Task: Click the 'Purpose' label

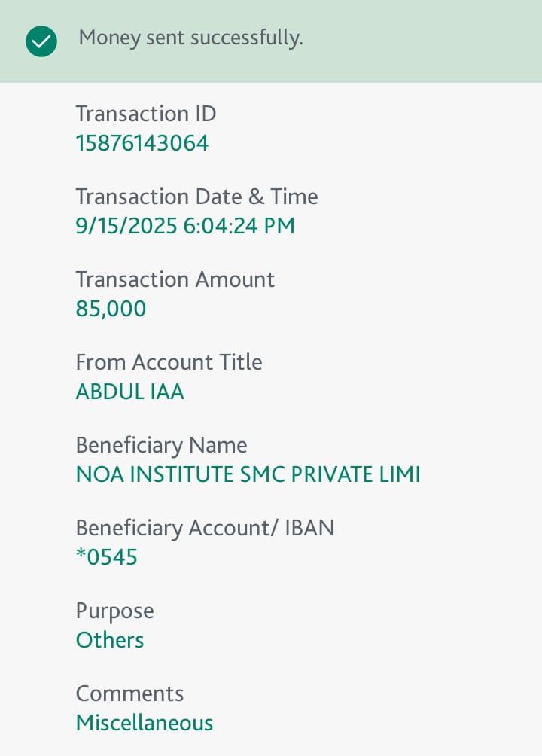Action: click(x=114, y=611)
